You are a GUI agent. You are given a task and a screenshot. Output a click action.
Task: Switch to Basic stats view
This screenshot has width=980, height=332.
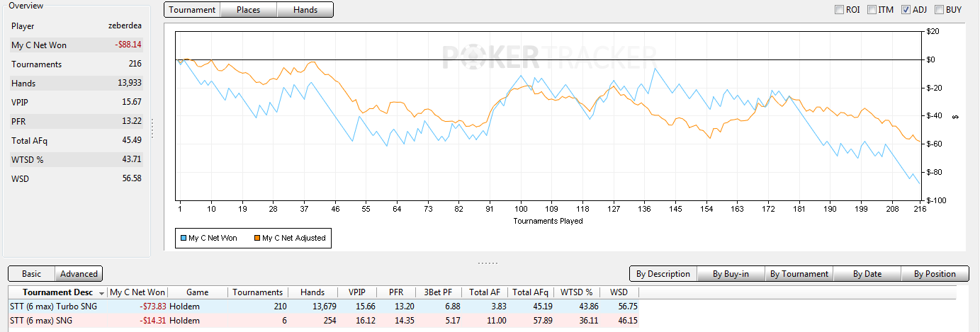tap(31, 274)
